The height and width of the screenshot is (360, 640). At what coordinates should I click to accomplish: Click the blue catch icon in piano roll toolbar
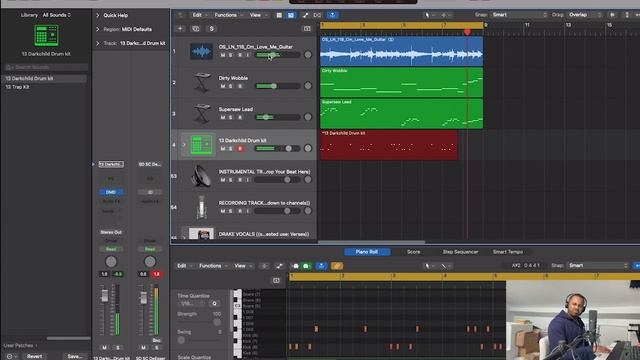point(322,266)
